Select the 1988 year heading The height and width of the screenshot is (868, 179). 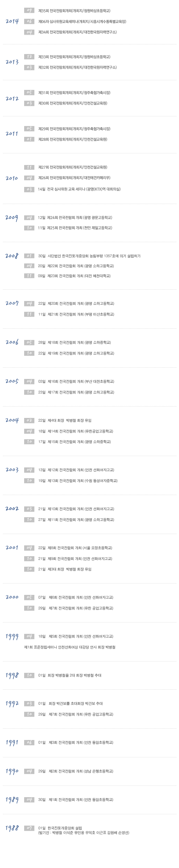(x=12, y=828)
